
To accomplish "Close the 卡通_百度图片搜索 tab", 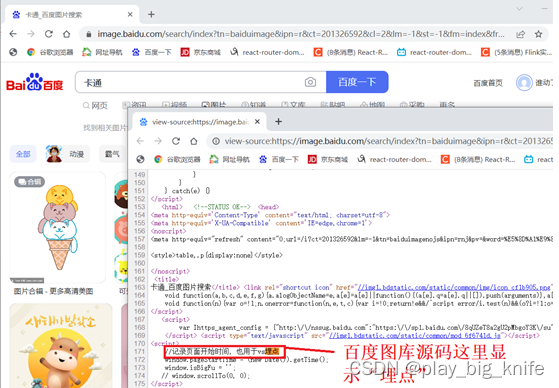I will pos(130,14).
